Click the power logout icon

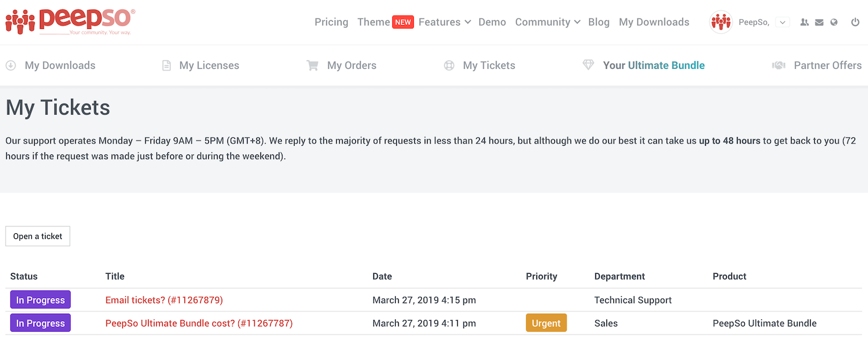[855, 21]
